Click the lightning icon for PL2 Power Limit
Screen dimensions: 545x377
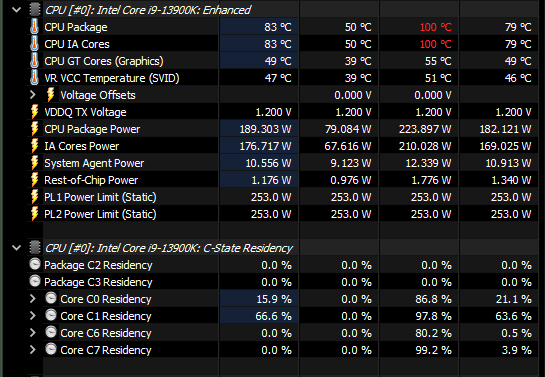pyautogui.click(x=34, y=214)
